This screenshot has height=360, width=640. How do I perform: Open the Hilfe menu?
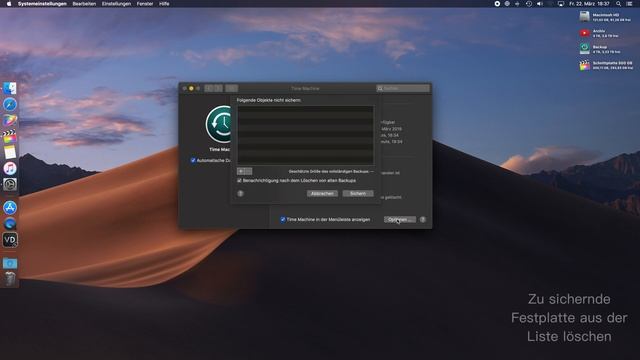pos(164,4)
